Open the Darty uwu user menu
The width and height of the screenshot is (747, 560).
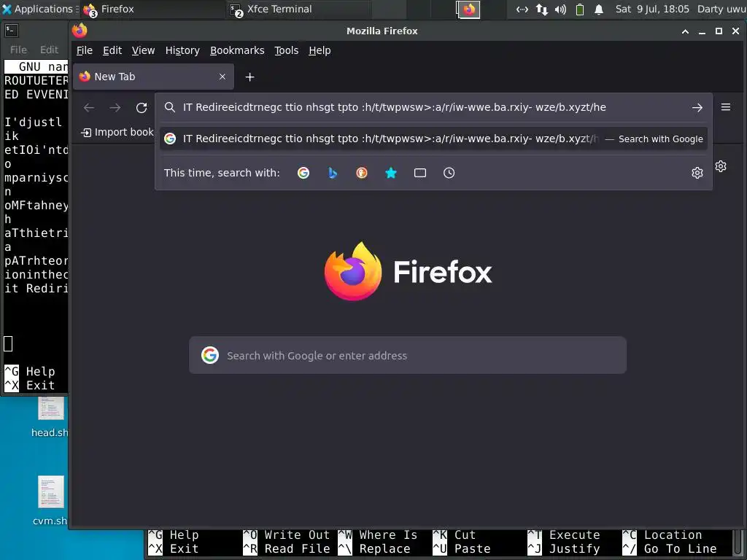tap(721, 9)
